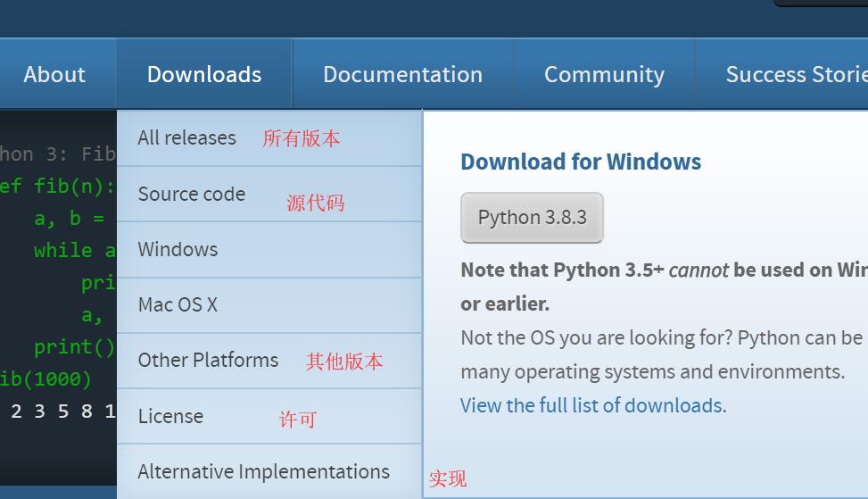The width and height of the screenshot is (868, 499).
Task: Click the 'while a' code line
Action: [75, 250]
